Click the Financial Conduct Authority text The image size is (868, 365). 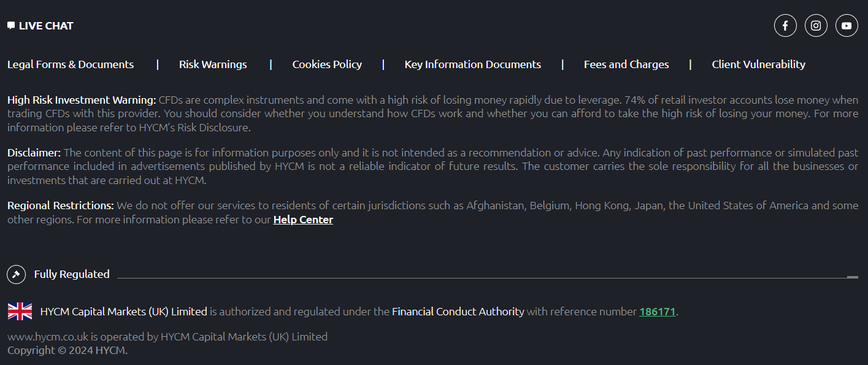click(458, 311)
